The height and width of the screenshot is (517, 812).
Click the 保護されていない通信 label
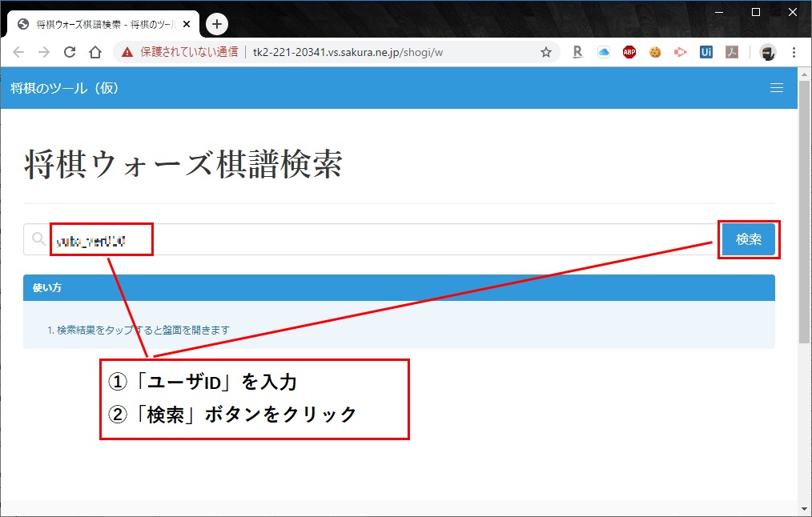pos(189,52)
